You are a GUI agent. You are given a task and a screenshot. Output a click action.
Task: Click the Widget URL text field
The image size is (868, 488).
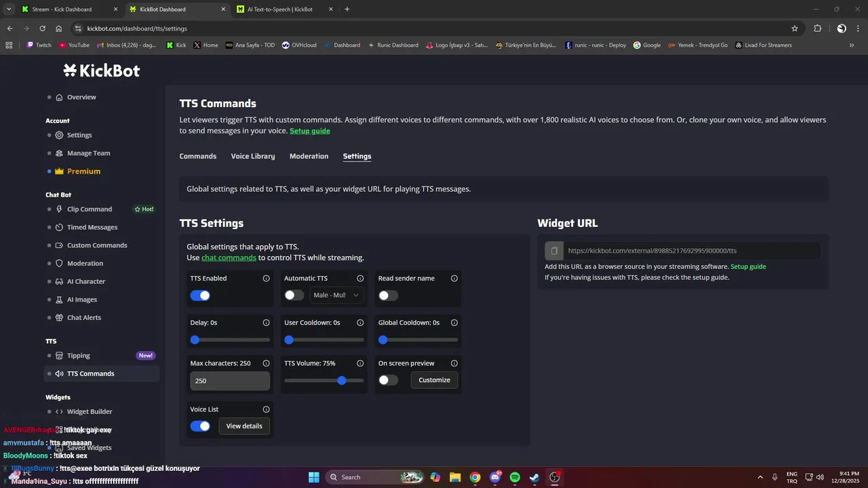pyautogui.click(x=691, y=251)
